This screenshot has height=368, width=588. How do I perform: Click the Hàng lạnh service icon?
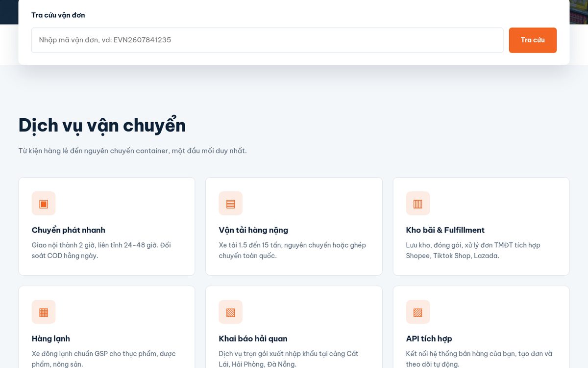click(x=44, y=312)
